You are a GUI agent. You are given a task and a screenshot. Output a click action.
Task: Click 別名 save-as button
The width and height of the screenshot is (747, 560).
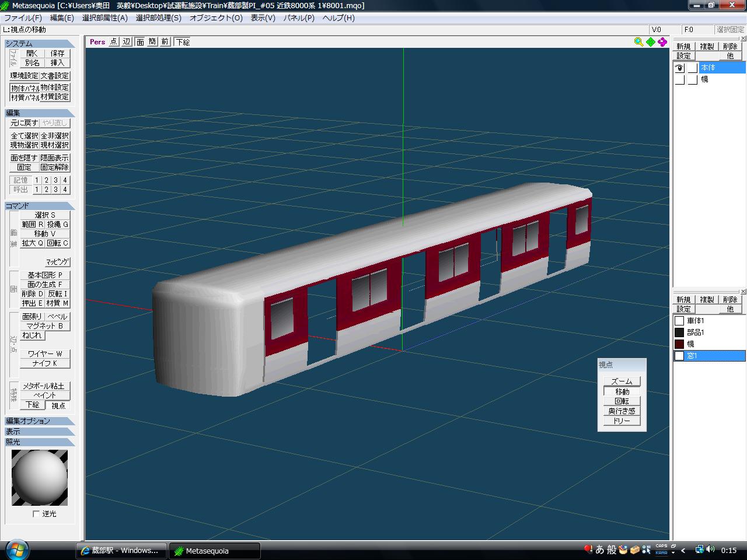coord(32,62)
